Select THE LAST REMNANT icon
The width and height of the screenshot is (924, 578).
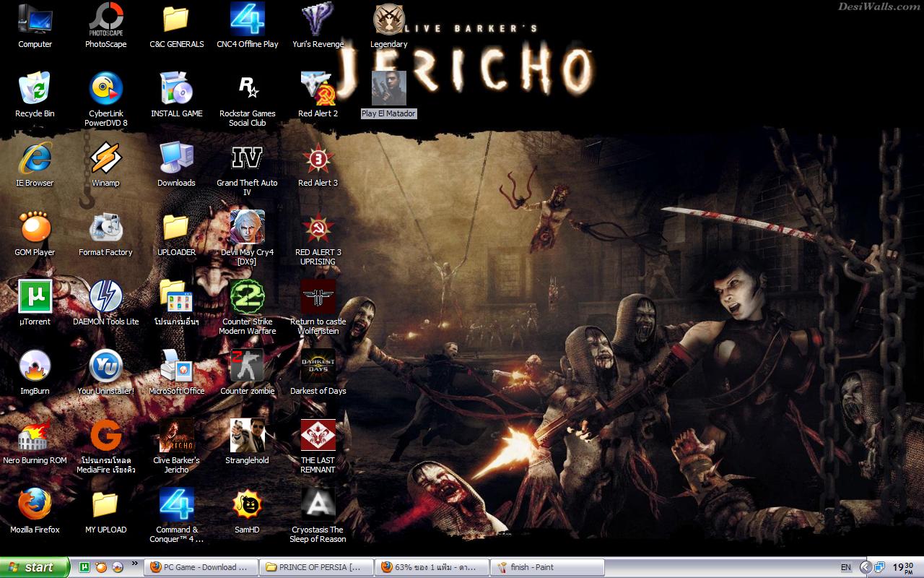(x=318, y=436)
